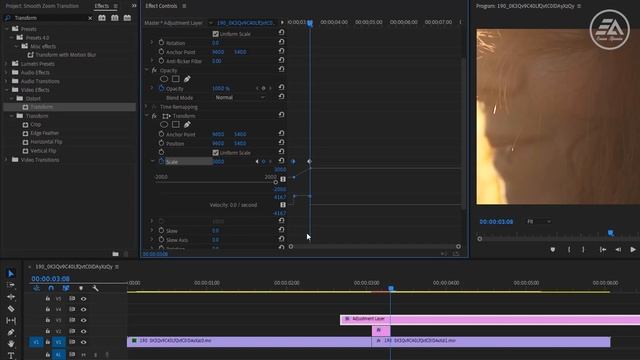Viewport: 640px width, 360px height.
Task: Add or remove Opacity keyframe
Action: [263, 88]
